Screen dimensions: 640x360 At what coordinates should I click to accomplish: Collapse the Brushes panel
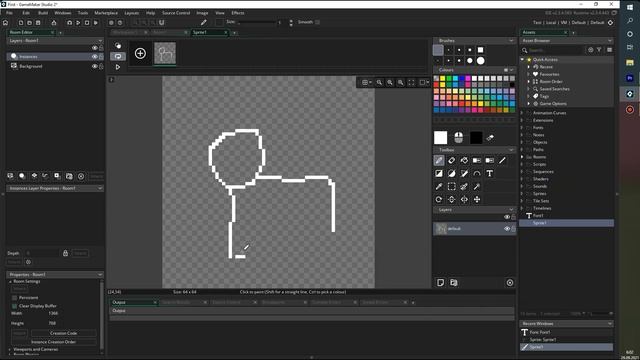point(511,40)
